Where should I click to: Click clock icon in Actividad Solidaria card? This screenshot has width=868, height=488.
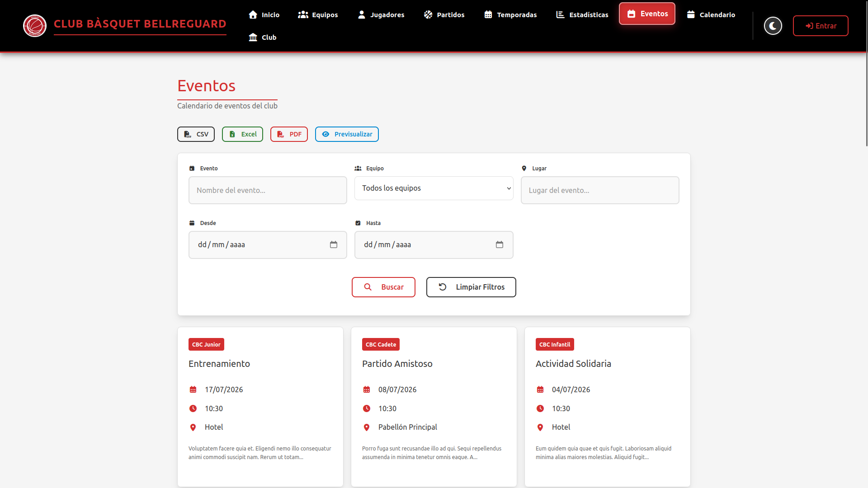coord(540,408)
